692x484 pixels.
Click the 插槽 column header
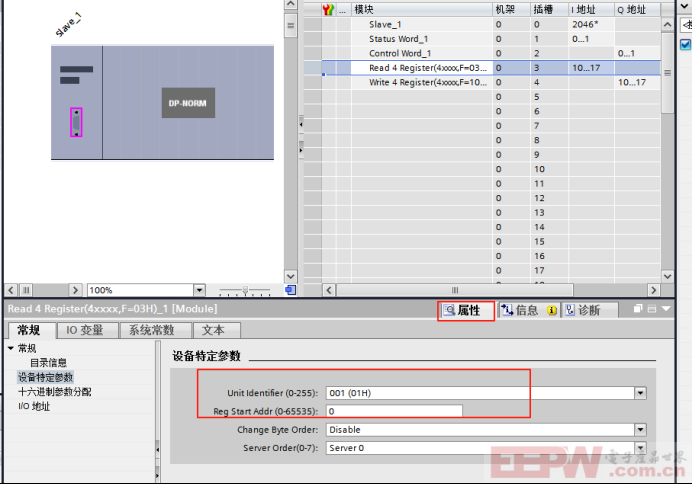point(549,9)
